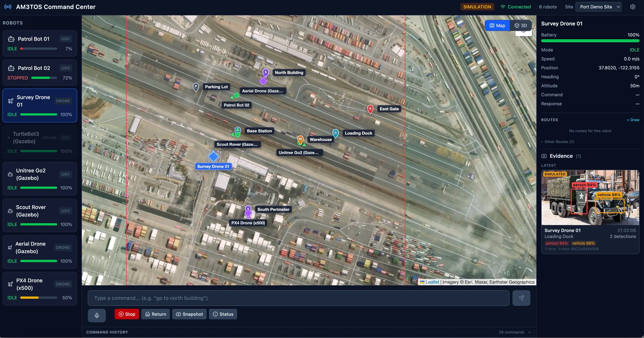Click the TurtleBot3 (Gazebo) offline card
The height and width of the screenshot is (338, 644).
pos(40,142)
